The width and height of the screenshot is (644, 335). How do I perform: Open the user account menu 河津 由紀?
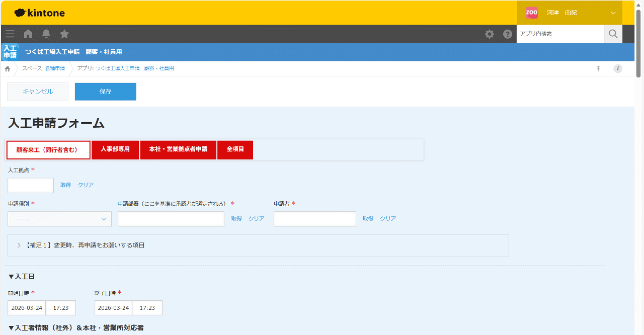(x=569, y=13)
